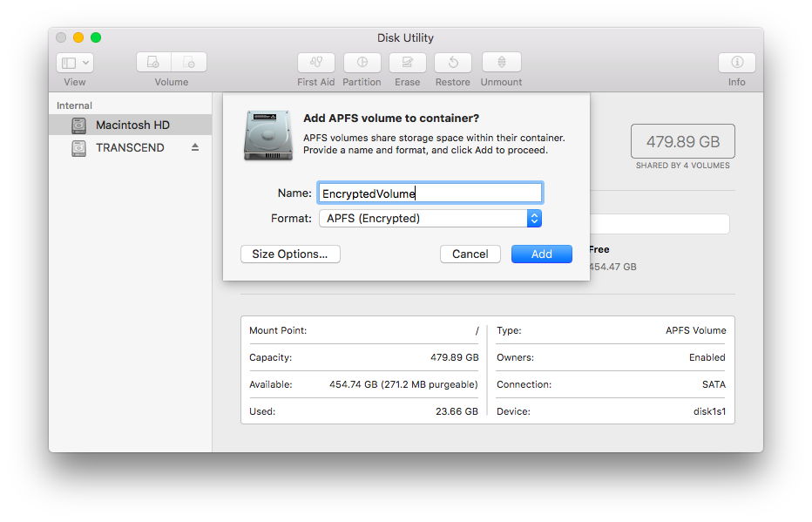Open the Format popup menu

pyautogui.click(x=430, y=219)
